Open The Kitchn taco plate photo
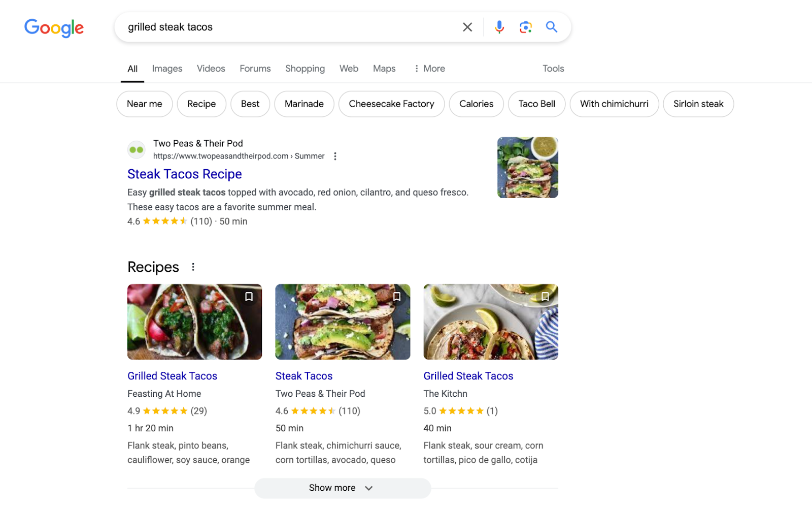812x508 pixels. pyautogui.click(x=491, y=322)
